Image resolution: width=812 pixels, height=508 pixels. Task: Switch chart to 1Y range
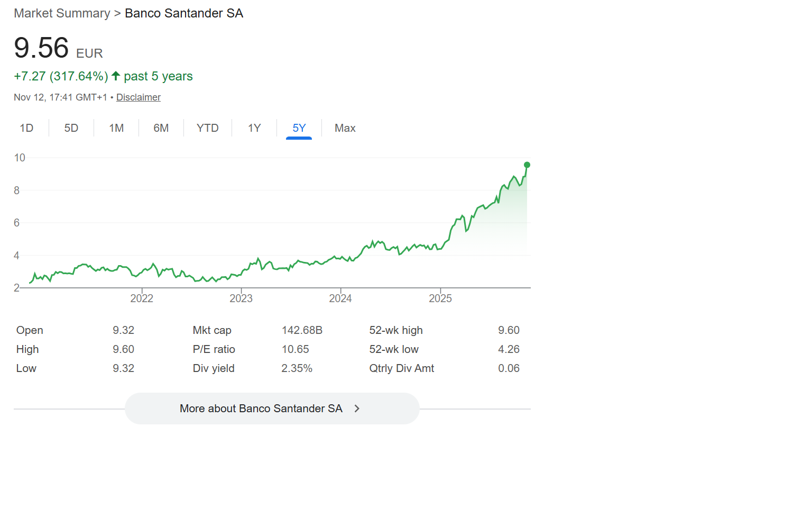pyautogui.click(x=254, y=128)
